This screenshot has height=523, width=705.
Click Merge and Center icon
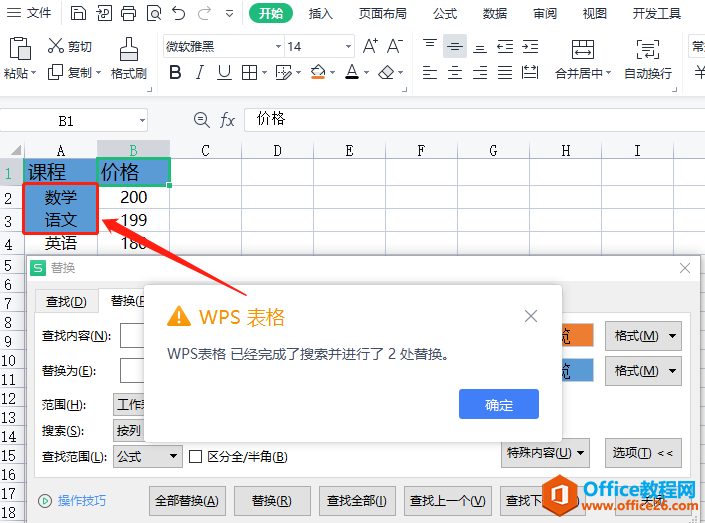(x=583, y=49)
